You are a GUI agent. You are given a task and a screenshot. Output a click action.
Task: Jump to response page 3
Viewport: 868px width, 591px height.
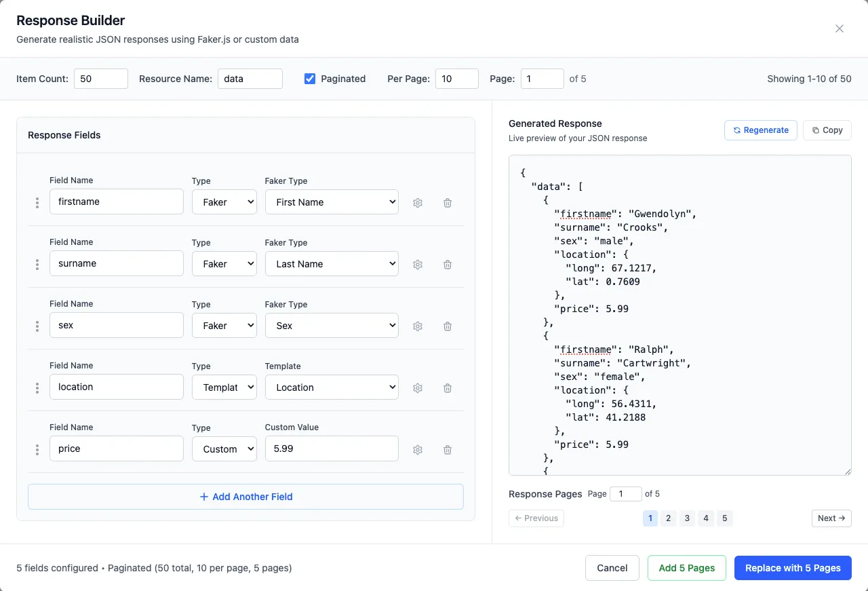(x=687, y=518)
